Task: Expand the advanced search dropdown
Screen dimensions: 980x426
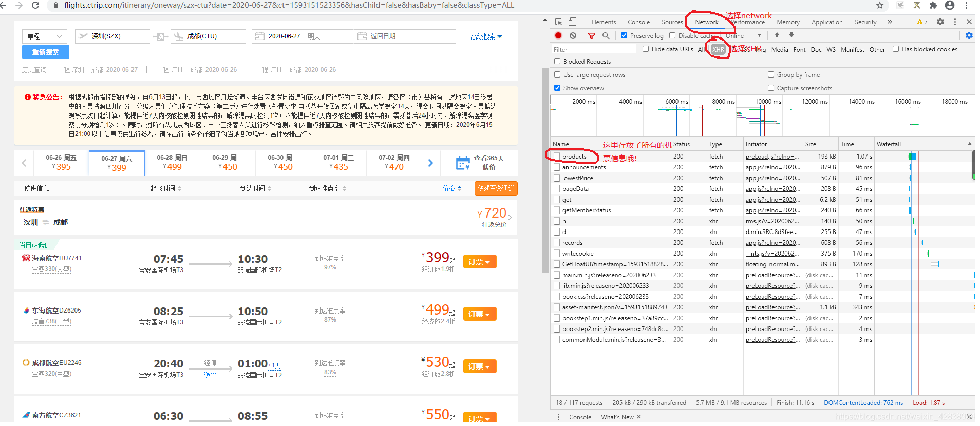Action: tap(486, 36)
